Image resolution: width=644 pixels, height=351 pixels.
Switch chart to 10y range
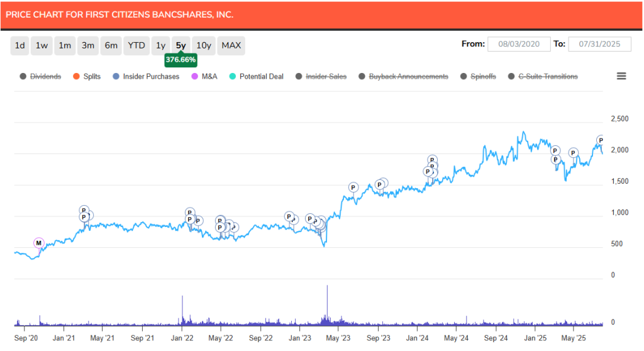pos(203,45)
